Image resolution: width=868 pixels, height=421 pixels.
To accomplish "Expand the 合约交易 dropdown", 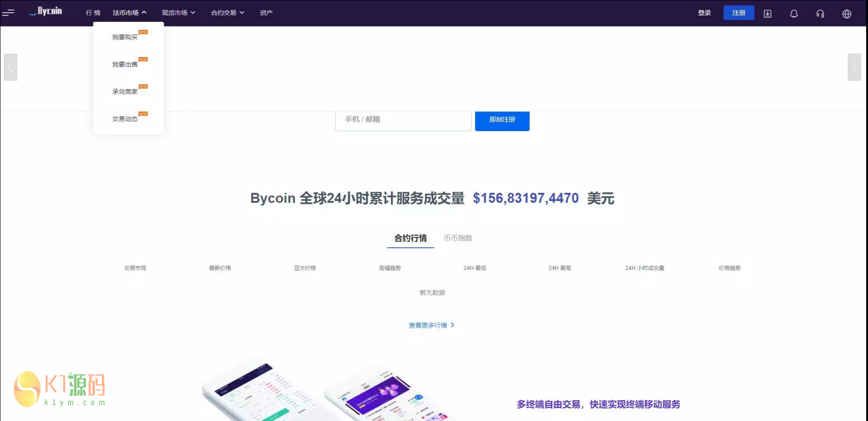I will pyautogui.click(x=228, y=13).
